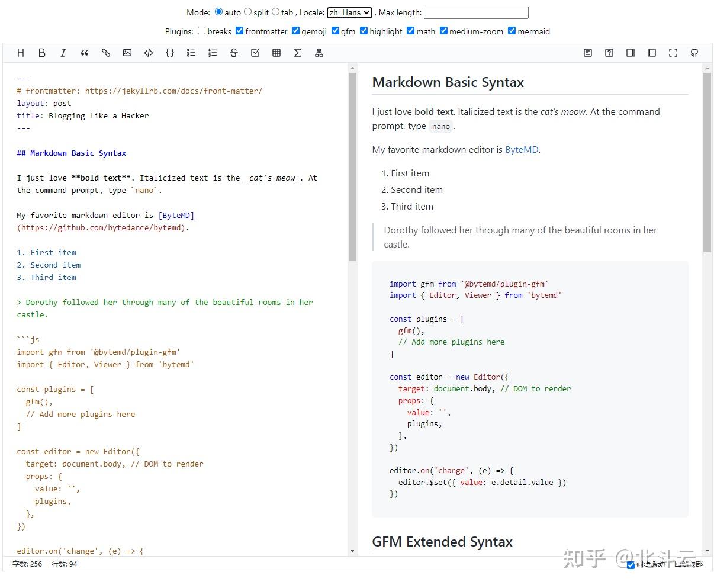Insert a mermaid diagram using the flowchart icon
This screenshot has height=588, width=714.
pos(319,53)
